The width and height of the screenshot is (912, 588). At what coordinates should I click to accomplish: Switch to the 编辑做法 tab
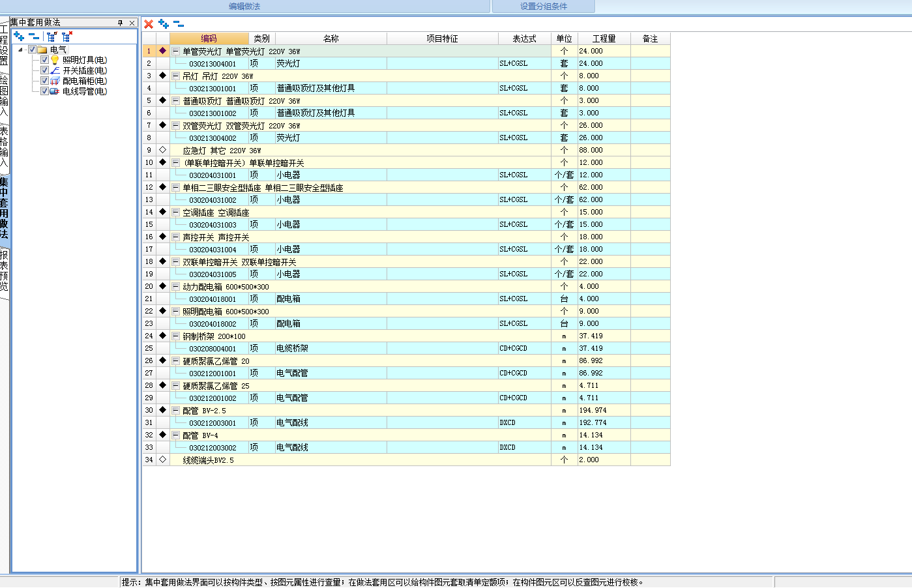click(x=244, y=7)
